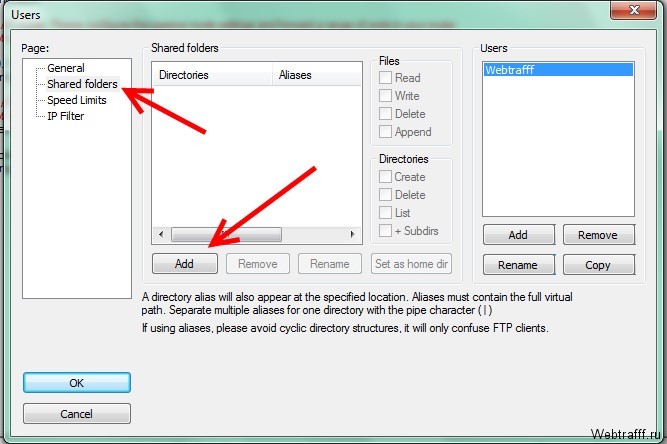Open the IP Filter page
Image resolution: width=667 pixels, height=444 pixels.
66,116
